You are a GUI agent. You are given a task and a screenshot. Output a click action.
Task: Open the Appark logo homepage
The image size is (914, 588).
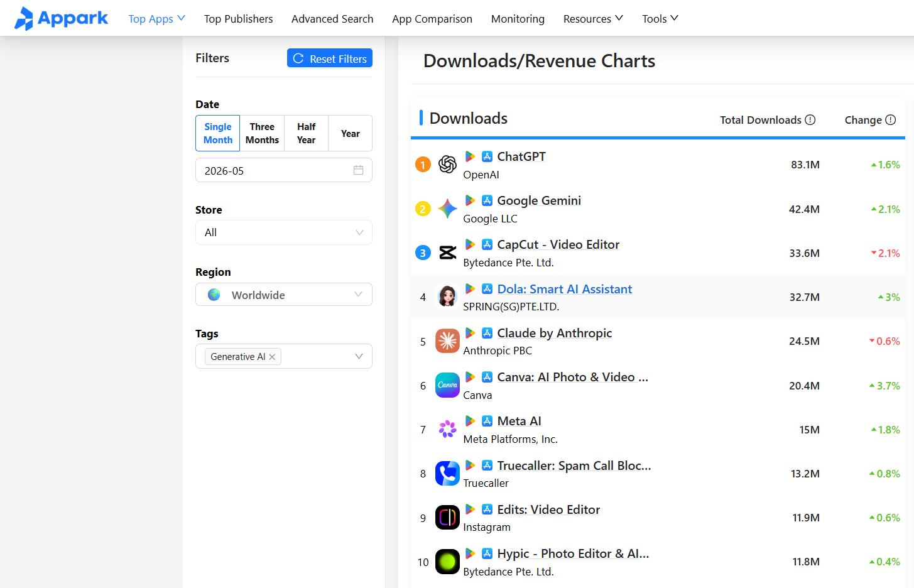pyautogui.click(x=61, y=18)
